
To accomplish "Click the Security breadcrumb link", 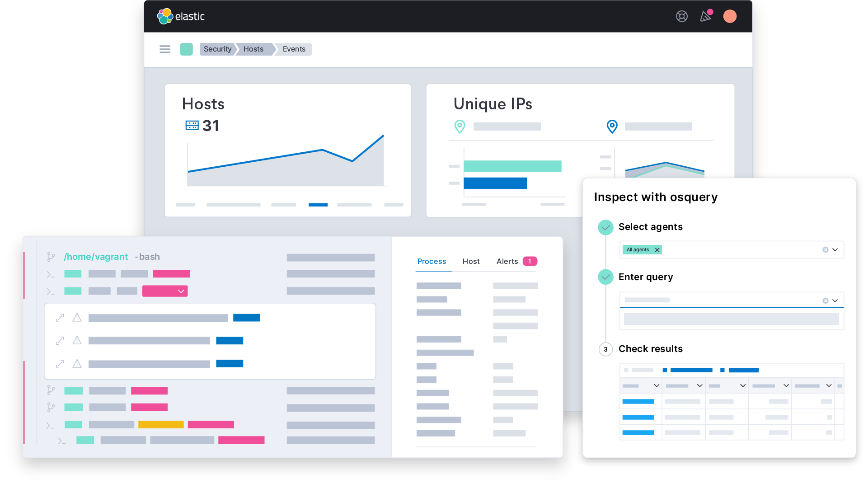I will click(218, 49).
